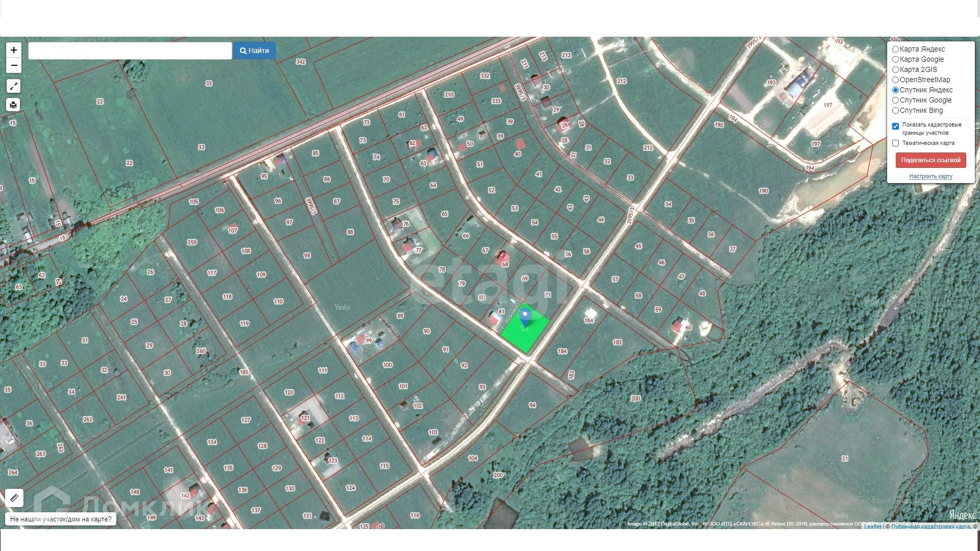Viewport: 980px width, 551px height.
Task: Switch to Спутник Bing imagery
Action: (895, 111)
